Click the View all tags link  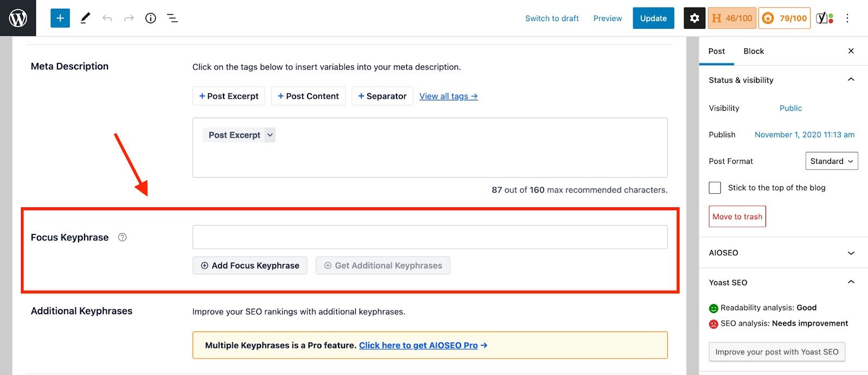[448, 96]
